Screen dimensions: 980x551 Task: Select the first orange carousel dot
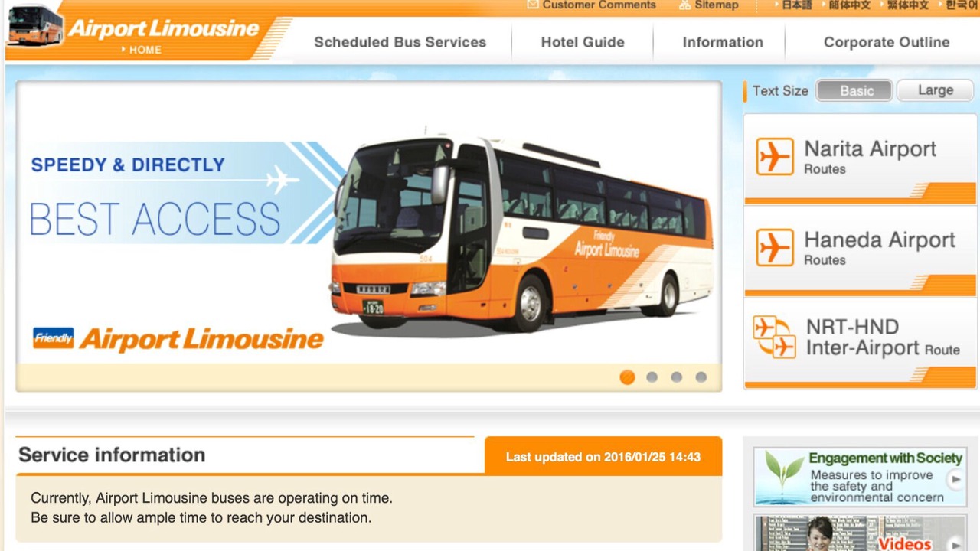tap(627, 377)
